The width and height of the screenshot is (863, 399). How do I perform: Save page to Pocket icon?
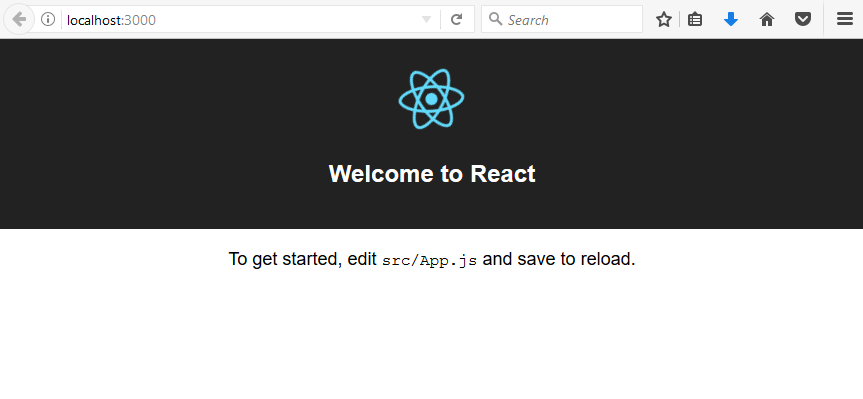(803, 20)
